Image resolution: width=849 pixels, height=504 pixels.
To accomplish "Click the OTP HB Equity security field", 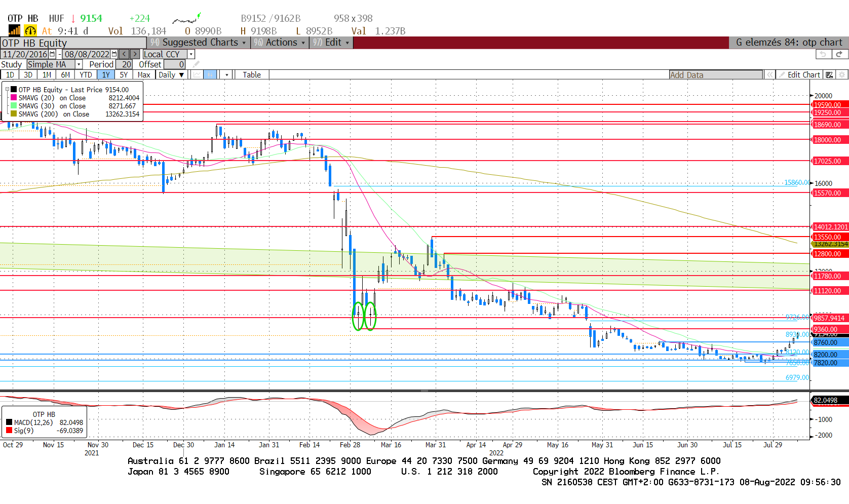I will [x=73, y=43].
